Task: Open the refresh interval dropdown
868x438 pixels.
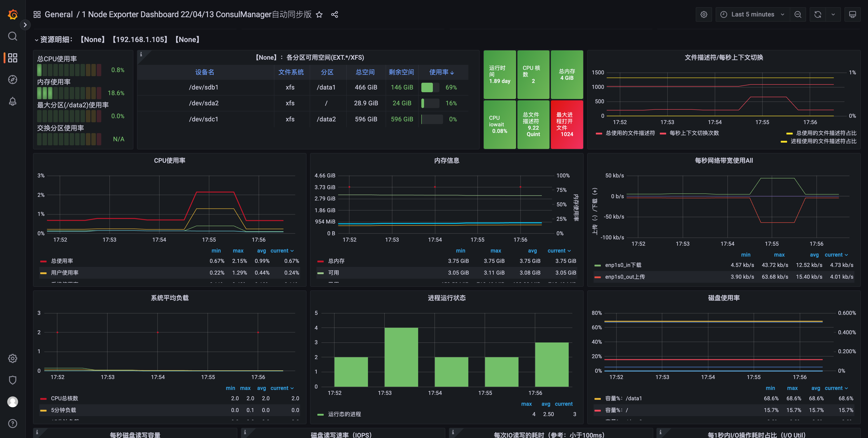Action: click(833, 14)
